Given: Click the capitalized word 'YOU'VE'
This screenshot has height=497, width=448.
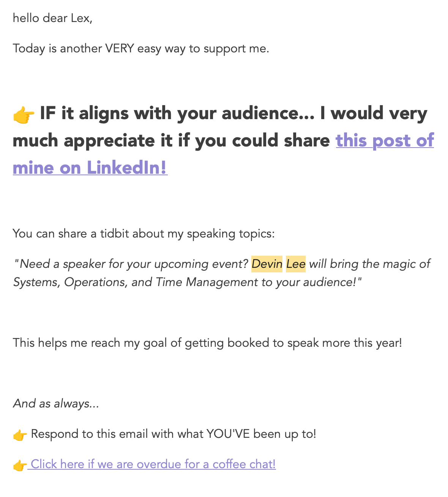Looking at the screenshot, I should (228, 434).
